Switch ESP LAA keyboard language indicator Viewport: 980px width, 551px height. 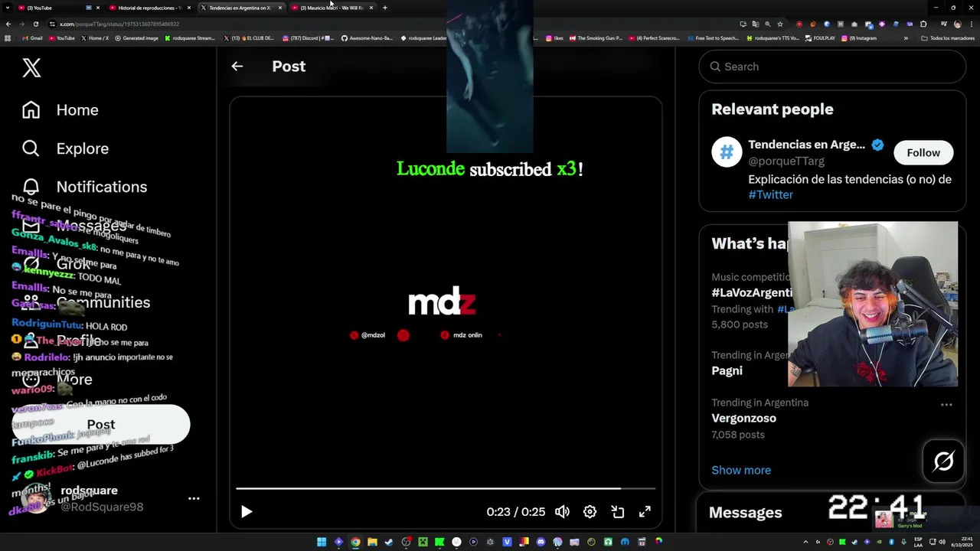pyautogui.click(x=919, y=542)
